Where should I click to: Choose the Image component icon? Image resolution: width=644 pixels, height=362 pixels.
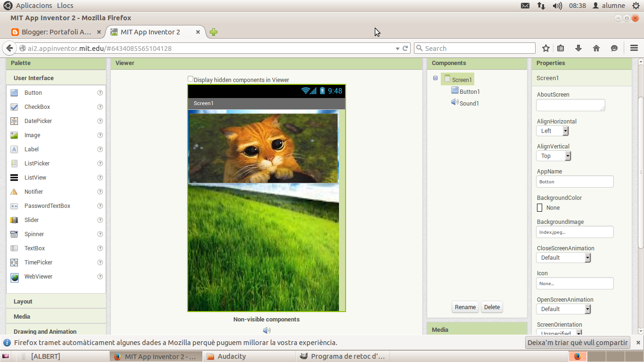tap(14, 135)
